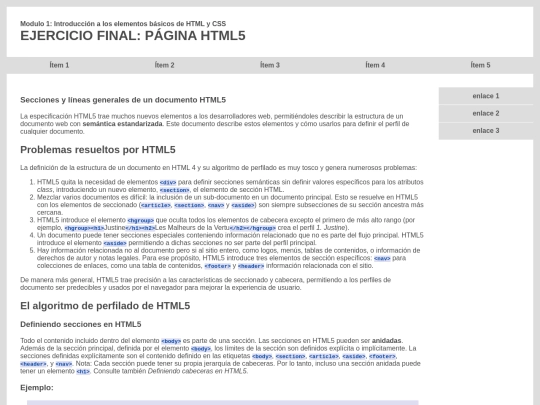Click the bold text semántica estandarizada
Image resolution: width=540 pixels, height=405 pixels.
[x=123, y=124]
